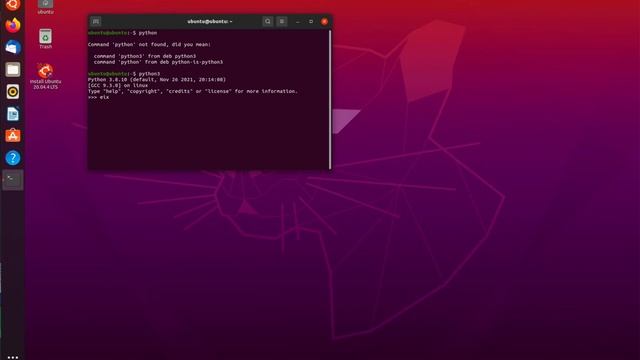Click "Command 'python' not found" text
The image size is (640, 360).
(149, 44)
